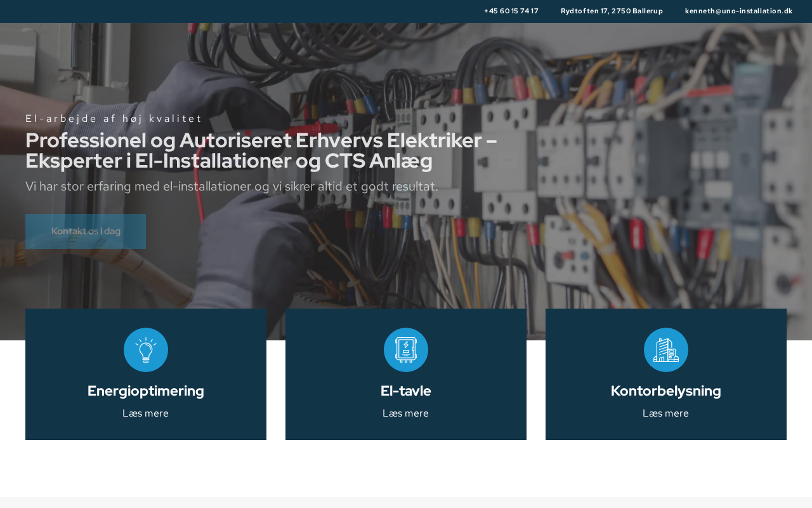The height and width of the screenshot is (508, 812).
Task: Click the office building icon above Kontorbelysning
Action: pyautogui.click(x=666, y=350)
